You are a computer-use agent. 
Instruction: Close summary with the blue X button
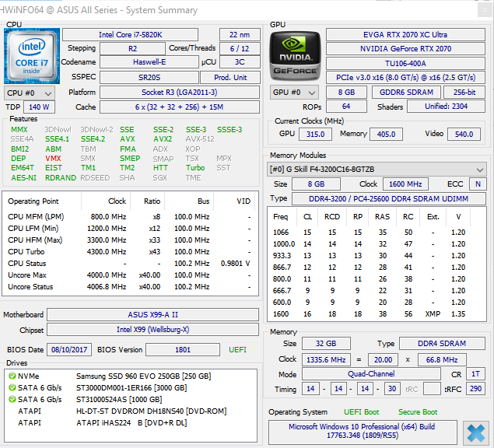476,432
